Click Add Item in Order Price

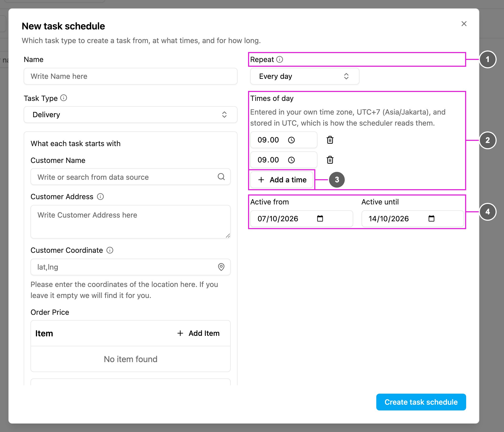pyautogui.click(x=198, y=333)
